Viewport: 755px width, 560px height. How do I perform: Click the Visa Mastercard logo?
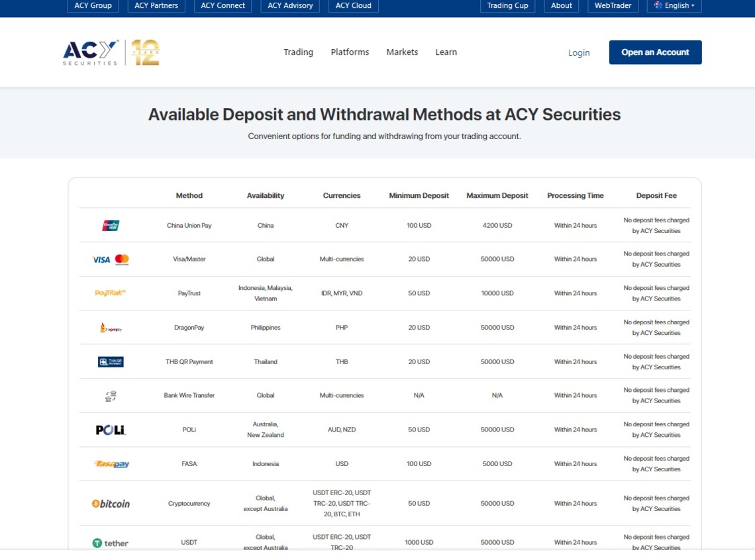tap(111, 259)
